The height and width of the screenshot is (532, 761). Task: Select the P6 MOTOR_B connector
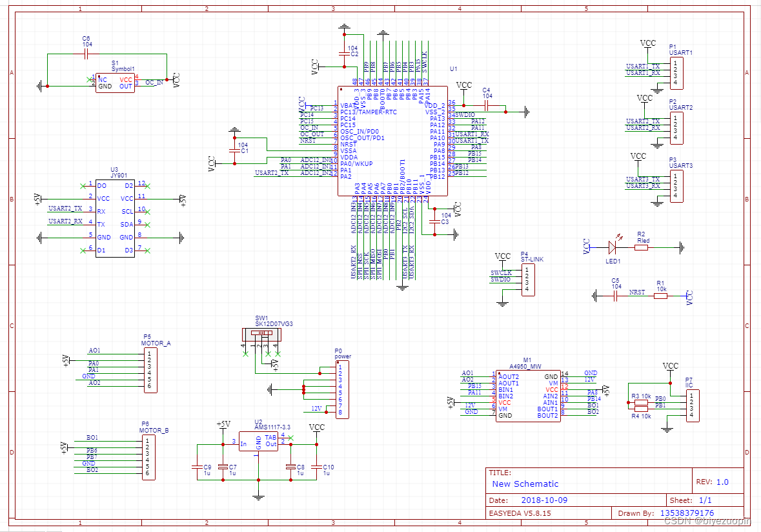(148, 457)
